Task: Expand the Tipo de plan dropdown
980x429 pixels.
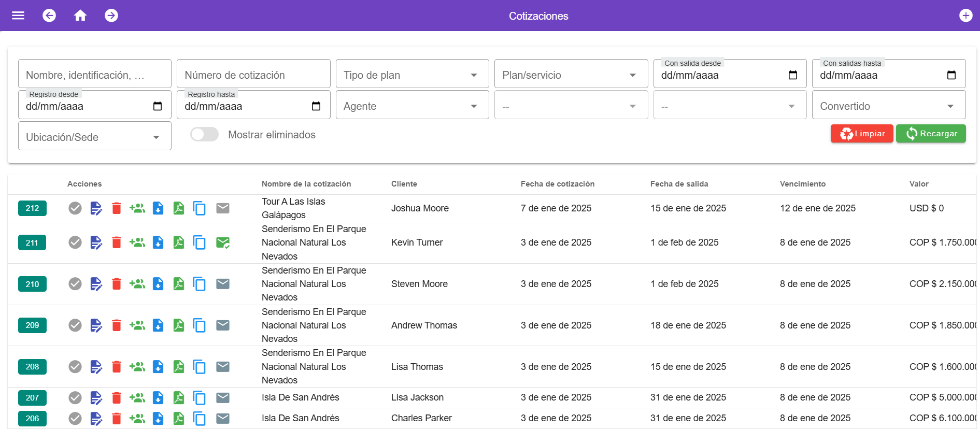Action: click(x=412, y=75)
